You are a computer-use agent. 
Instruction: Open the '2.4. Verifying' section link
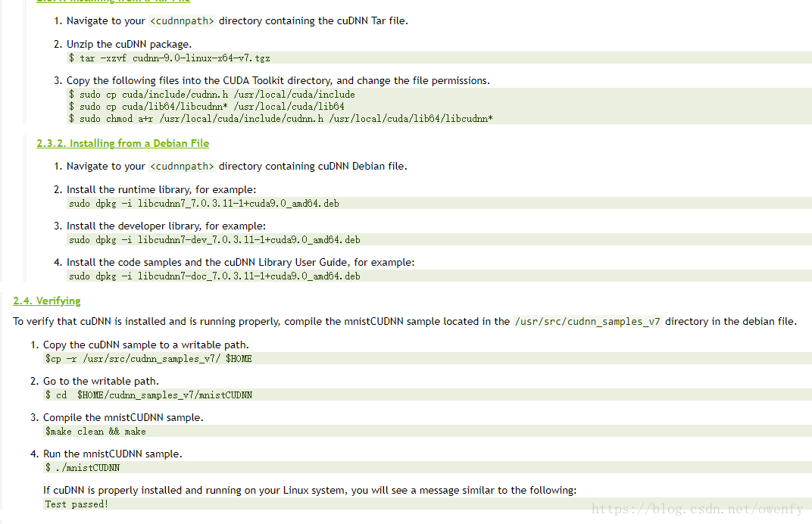(47, 301)
